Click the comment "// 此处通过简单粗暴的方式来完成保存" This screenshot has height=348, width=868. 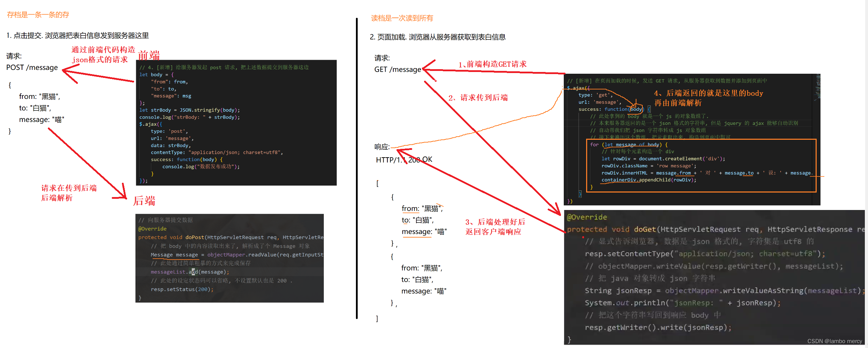(201, 263)
